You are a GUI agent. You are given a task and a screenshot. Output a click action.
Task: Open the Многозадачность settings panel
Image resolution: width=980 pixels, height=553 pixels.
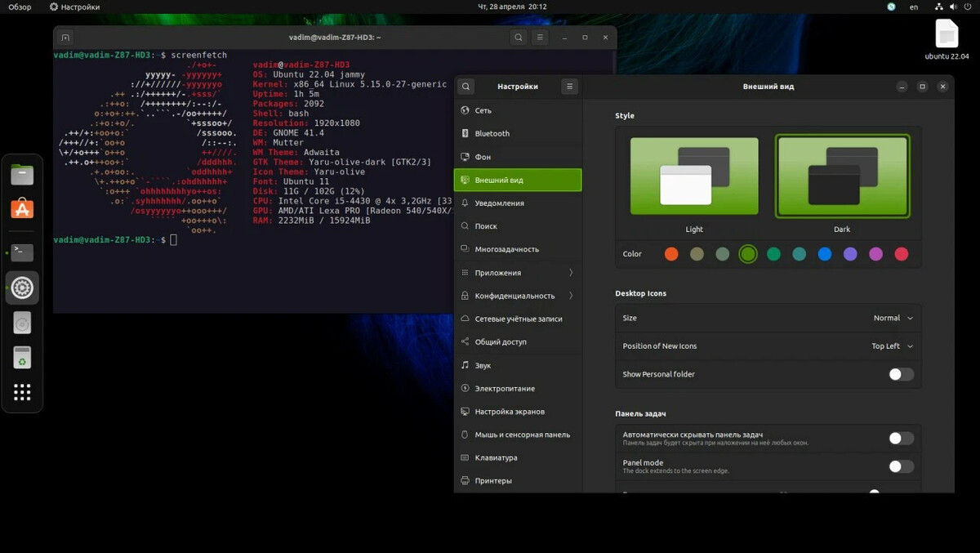tap(518, 249)
